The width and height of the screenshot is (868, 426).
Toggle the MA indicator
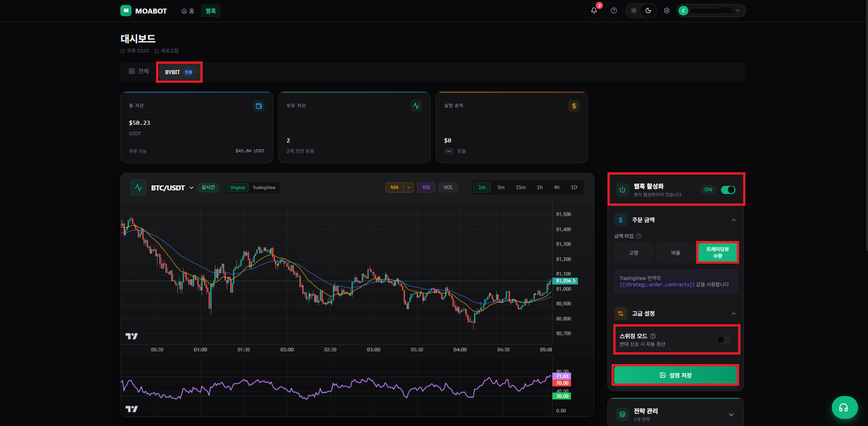tap(394, 187)
